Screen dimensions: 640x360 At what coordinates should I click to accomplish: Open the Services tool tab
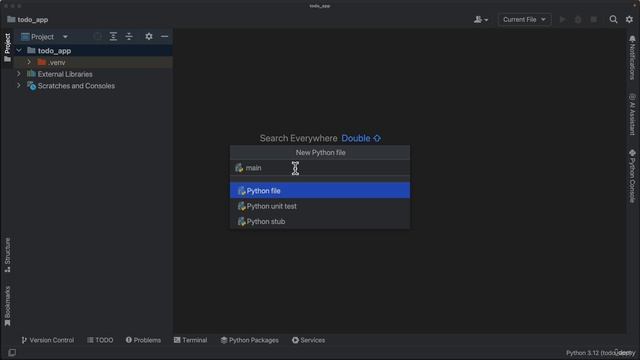[x=308, y=340]
